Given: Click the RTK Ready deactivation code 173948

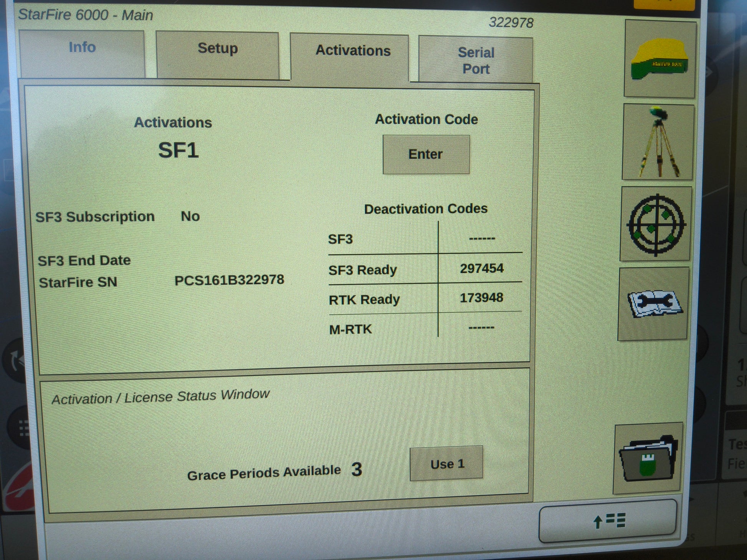Looking at the screenshot, I should [x=481, y=298].
